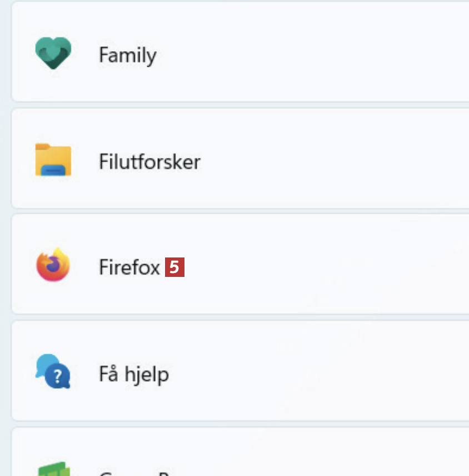Click the Filutforsker folder icon
The image size is (469, 476).
(53, 160)
